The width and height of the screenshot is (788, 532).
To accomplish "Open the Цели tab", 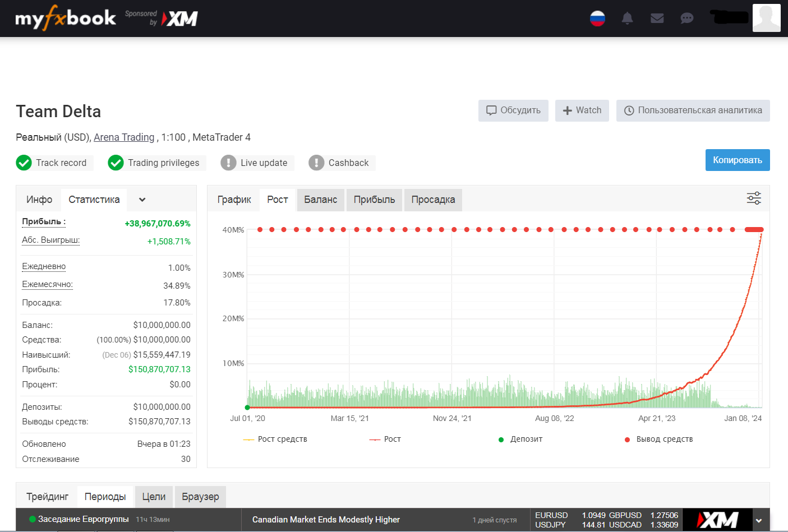I will 154,497.
